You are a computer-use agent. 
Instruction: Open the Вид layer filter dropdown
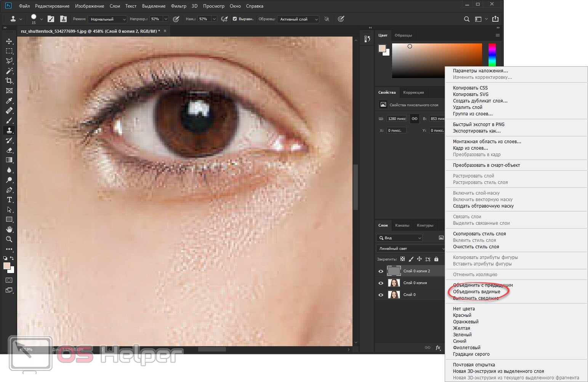pos(399,238)
